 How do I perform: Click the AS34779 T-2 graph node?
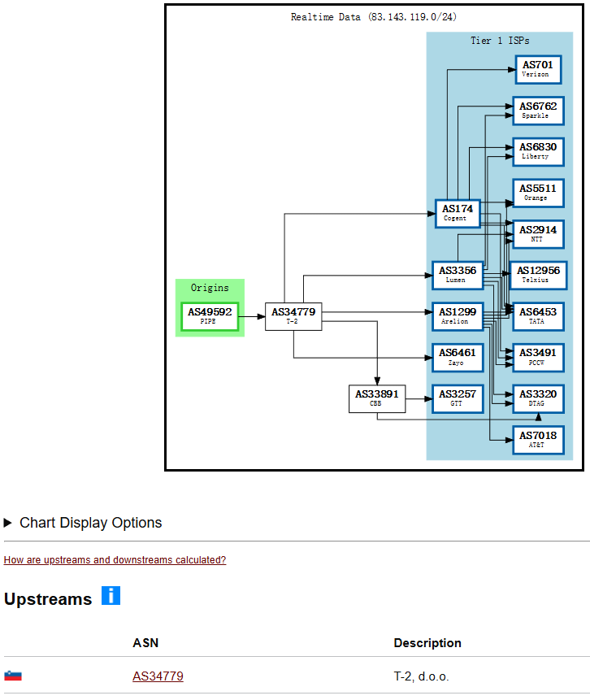point(293,316)
